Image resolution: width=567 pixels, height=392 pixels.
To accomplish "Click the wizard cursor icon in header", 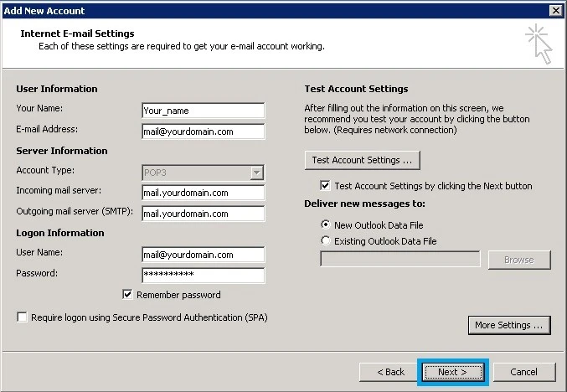I will click(539, 44).
